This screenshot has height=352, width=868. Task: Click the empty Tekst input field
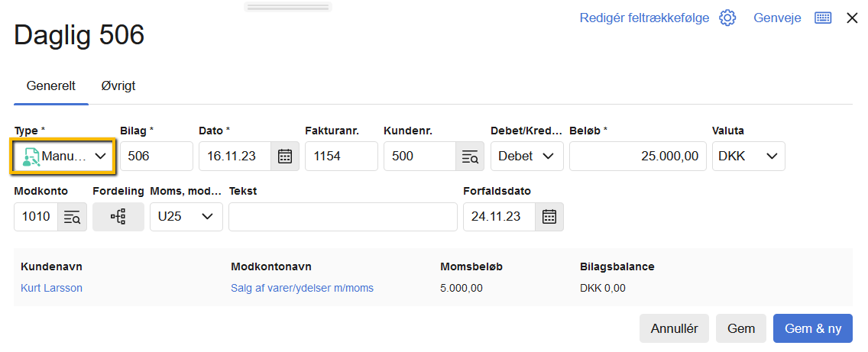coord(342,217)
